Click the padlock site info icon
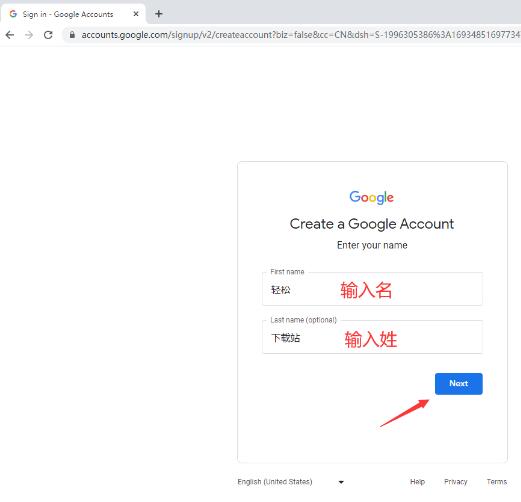The image size is (521, 502). (x=72, y=34)
